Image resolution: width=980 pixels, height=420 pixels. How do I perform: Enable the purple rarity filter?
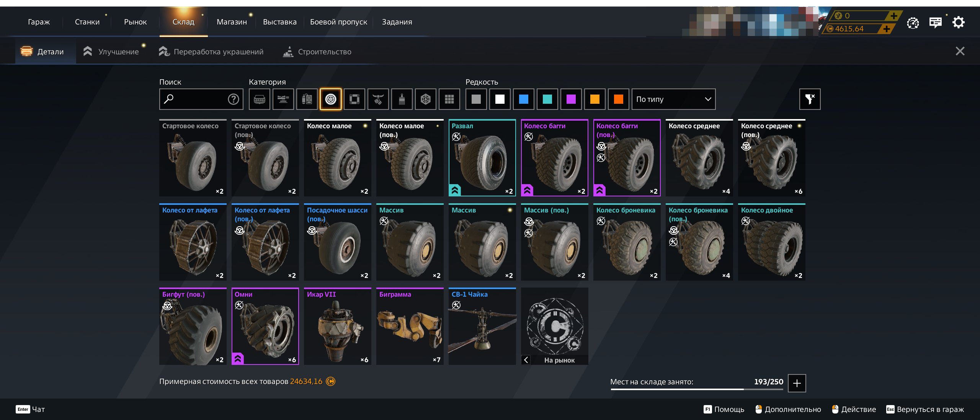pos(571,100)
